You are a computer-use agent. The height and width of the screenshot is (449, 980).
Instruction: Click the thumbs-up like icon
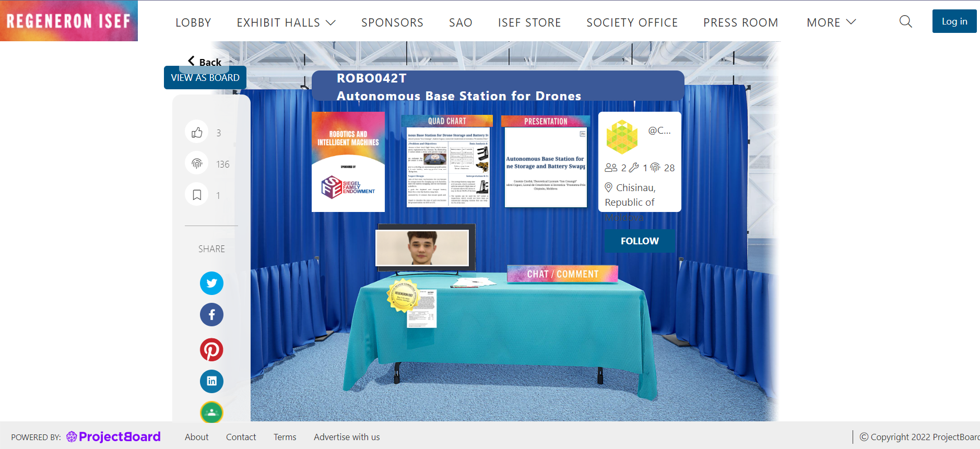197,133
